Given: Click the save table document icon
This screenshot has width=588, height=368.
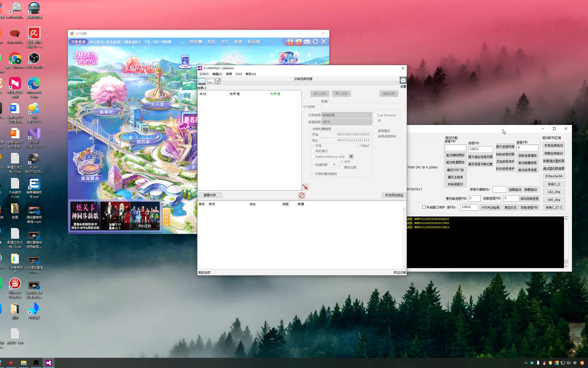Looking at the screenshot, I should (218, 81).
